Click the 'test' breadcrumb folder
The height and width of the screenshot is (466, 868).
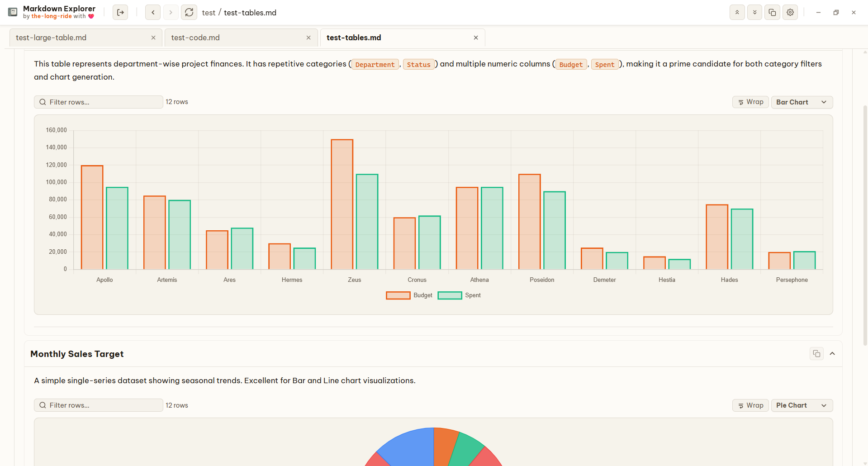tap(209, 13)
